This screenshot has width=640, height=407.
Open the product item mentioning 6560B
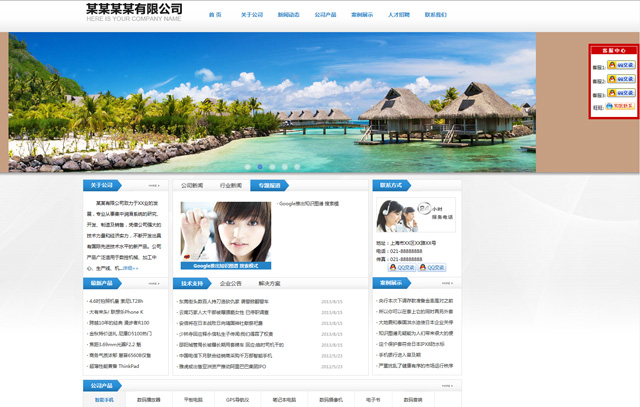point(120,355)
